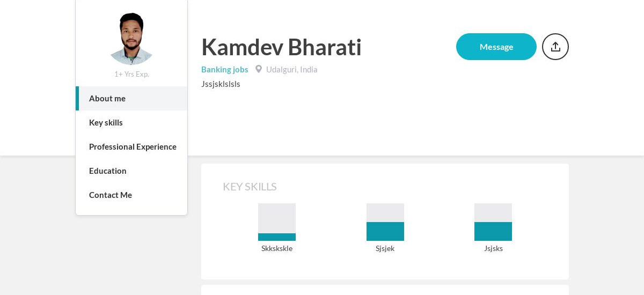Click the Udalguri, India location text

[x=292, y=69]
